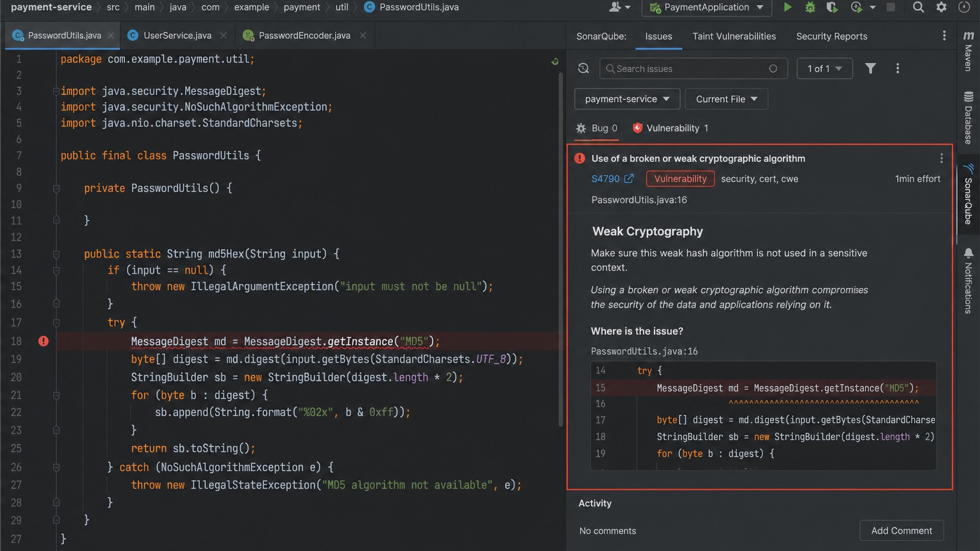Click the editor vertical scrollbar
This screenshot has width=980, height=551.
coord(561,249)
